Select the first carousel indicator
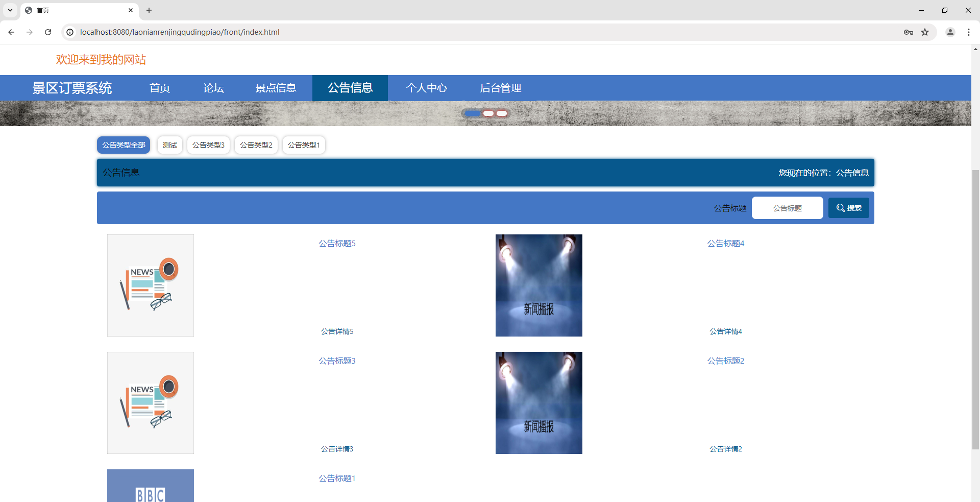The width and height of the screenshot is (980, 502). pos(473,113)
